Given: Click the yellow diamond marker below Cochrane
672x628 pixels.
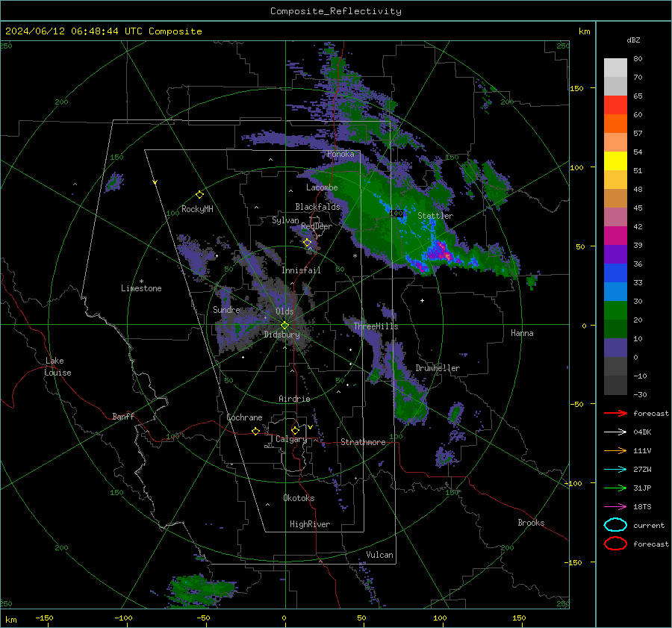Looking at the screenshot, I should click(x=256, y=432).
